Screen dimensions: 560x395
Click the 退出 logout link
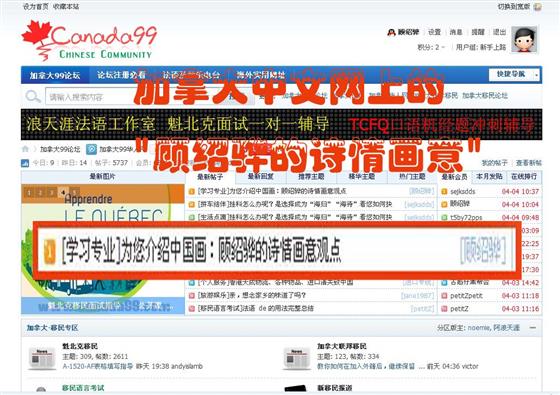[499, 32]
